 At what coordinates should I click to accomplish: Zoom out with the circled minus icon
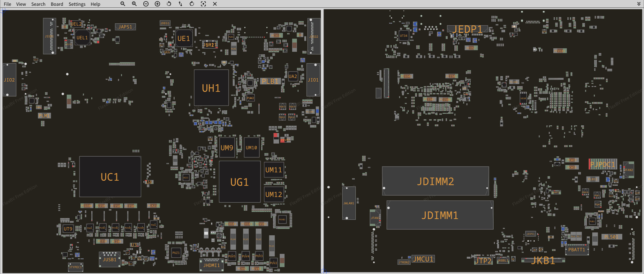coord(146,4)
